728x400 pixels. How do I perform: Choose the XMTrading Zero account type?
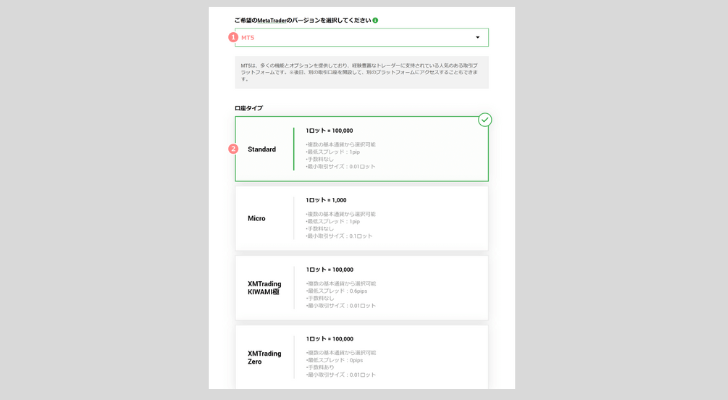click(264, 357)
